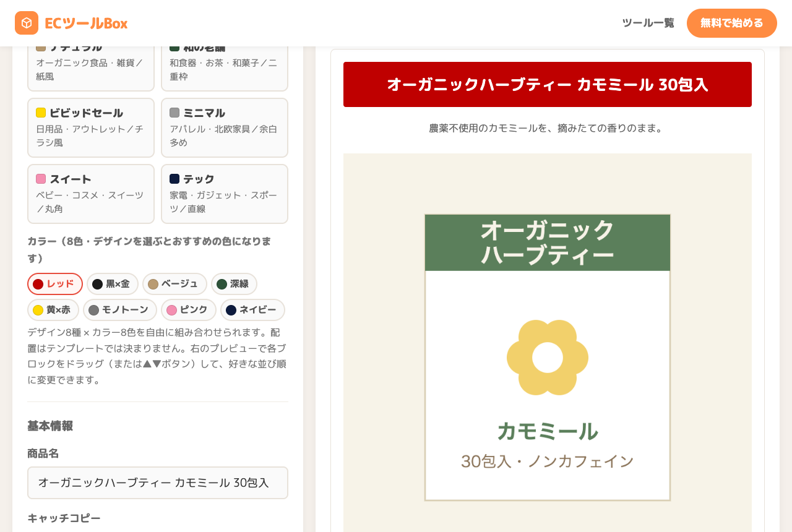Select the ピンク color chip
Viewport: 792px width, 532px height.
pyautogui.click(x=189, y=310)
